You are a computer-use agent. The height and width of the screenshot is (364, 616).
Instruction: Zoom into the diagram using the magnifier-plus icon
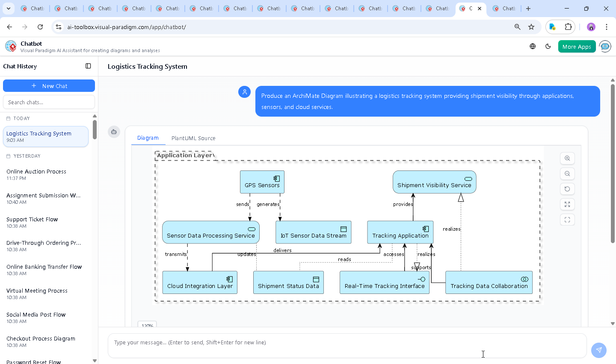(x=567, y=158)
